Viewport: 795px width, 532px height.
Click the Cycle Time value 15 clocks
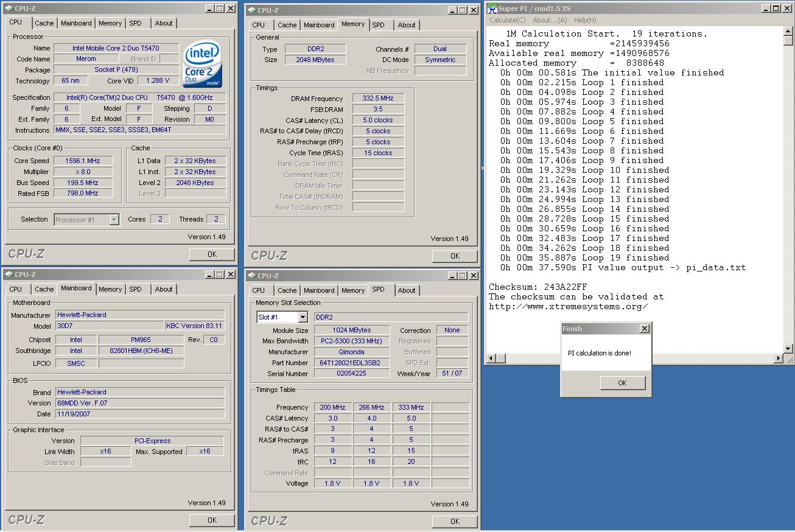point(378,153)
